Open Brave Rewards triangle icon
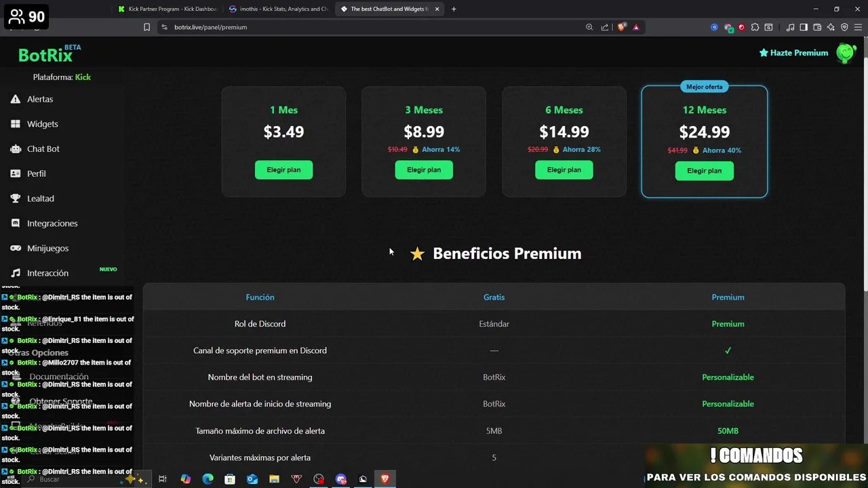Viewport: 868px width, 488px height. point(636,27)
